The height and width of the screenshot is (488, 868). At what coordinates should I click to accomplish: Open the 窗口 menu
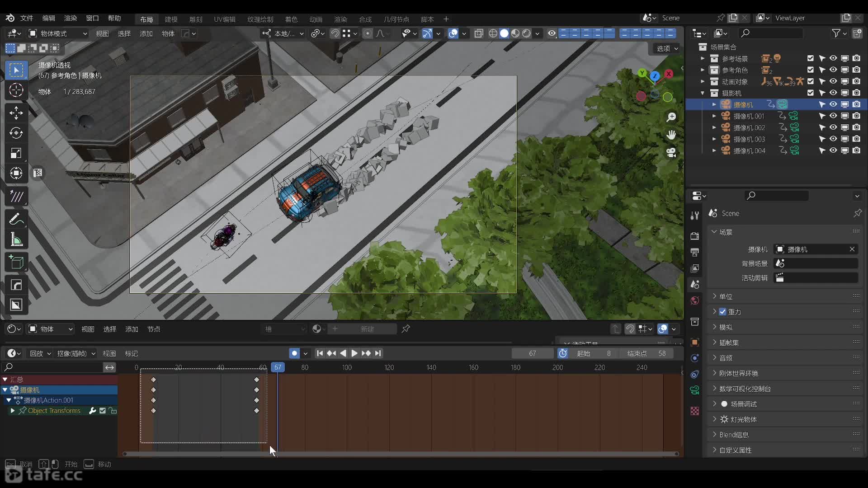pos(92,19)
